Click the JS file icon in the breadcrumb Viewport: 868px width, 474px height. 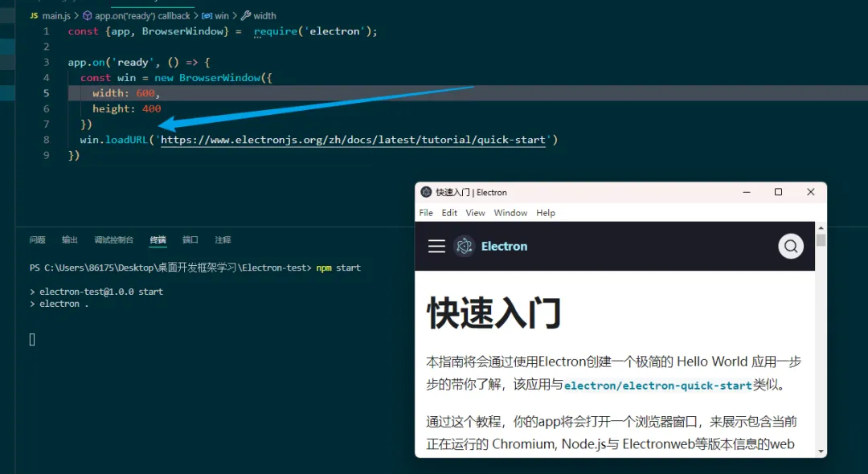coord(34,16)
